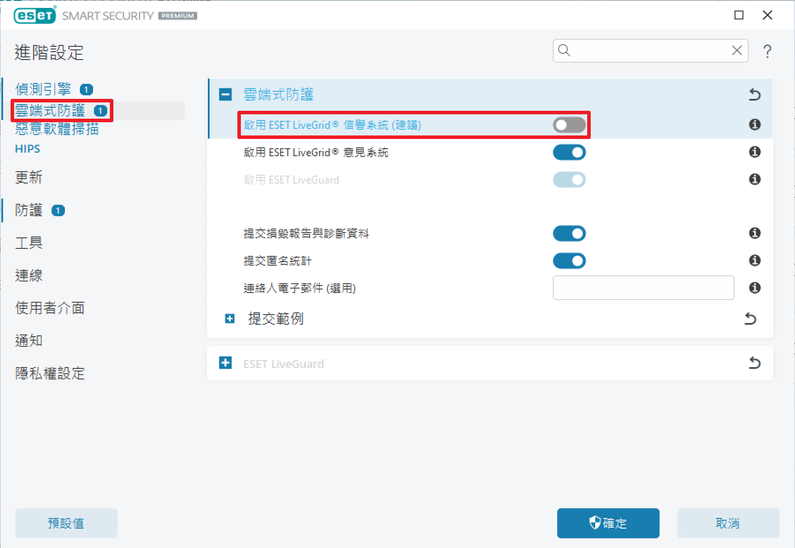Open help via the question mark icon
This screenshot has width=795, height=548.
[767, 51]
